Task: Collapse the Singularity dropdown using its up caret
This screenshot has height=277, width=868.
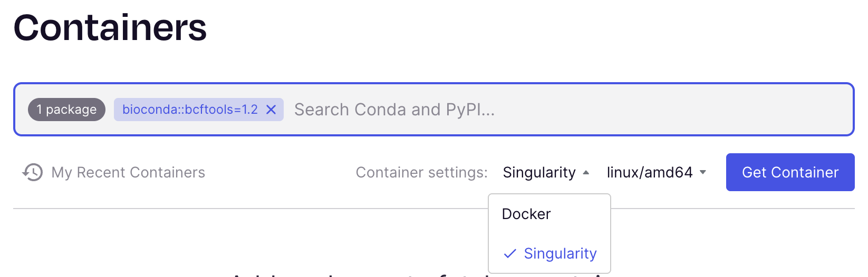Action: click(x=586, y=172)
